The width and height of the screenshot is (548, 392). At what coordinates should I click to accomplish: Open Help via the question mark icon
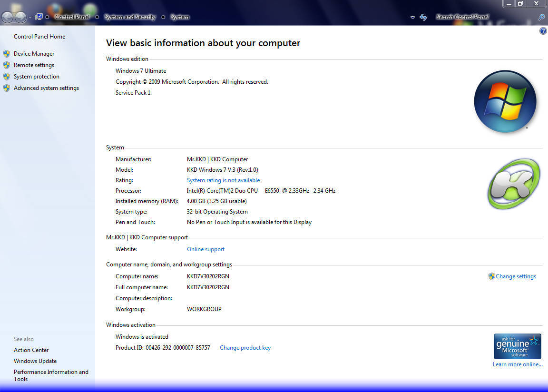click(543, 31)
